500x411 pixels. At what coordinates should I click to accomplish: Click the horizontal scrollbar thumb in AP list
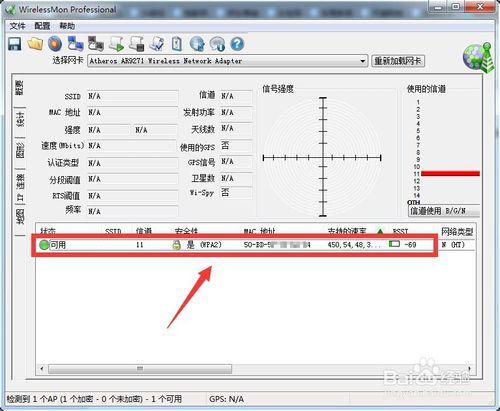coord(140,369)
